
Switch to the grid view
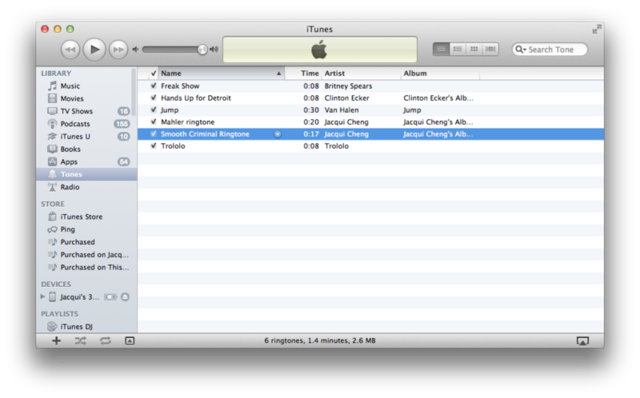tap(474, 49)
